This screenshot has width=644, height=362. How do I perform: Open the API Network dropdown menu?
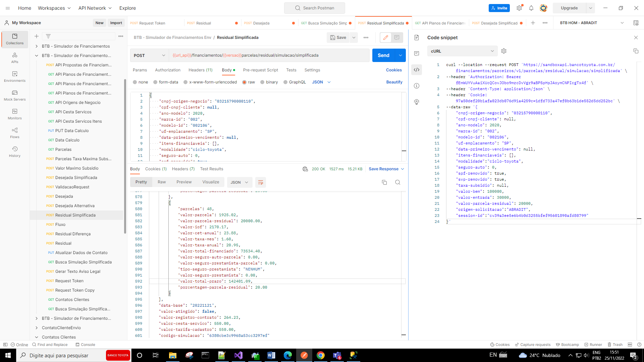[95, 8]
